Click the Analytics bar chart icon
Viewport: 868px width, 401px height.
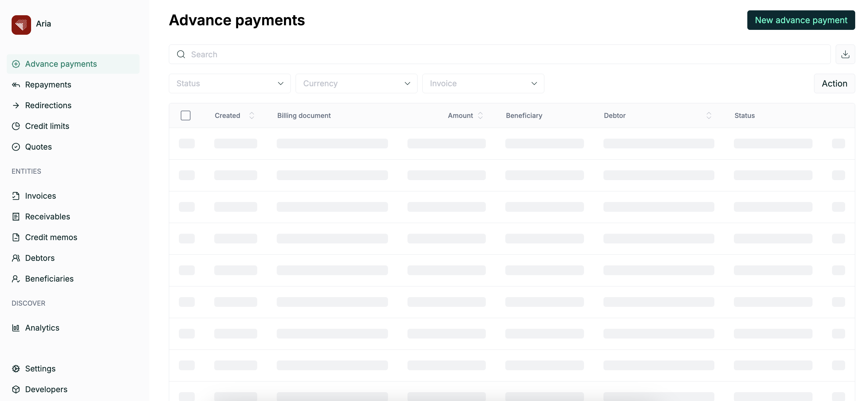[16, 328]
